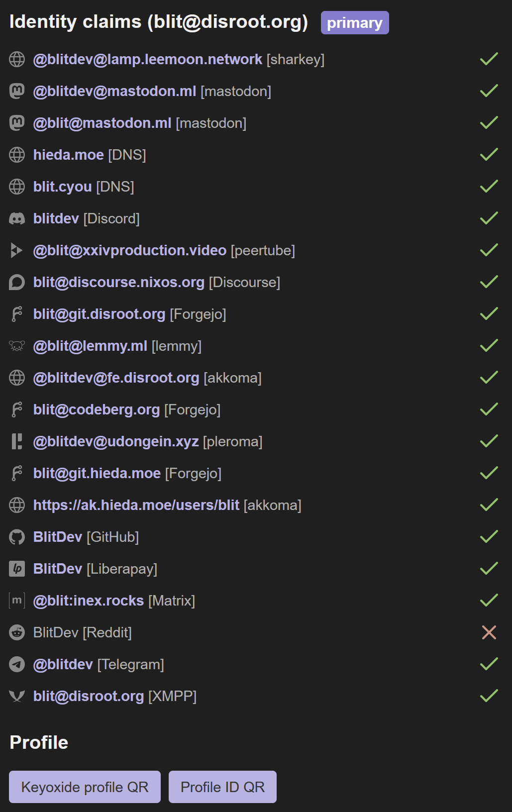The width and height of the screenshot is (512, 812).
Task: Click the PeerTube icon beside @blit@xxivproduction.video
Action: tap(17, 250)
